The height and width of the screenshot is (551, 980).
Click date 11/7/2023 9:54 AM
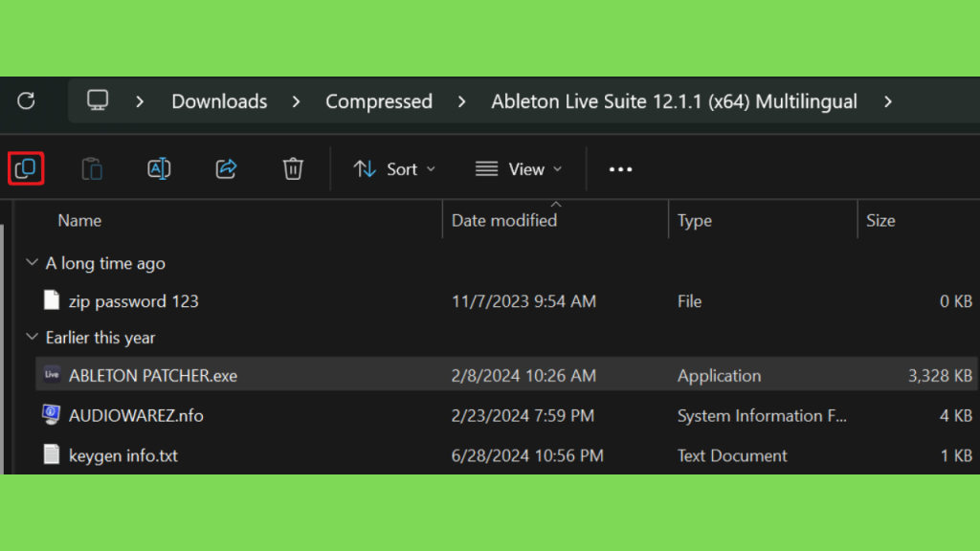click(523, 301)
